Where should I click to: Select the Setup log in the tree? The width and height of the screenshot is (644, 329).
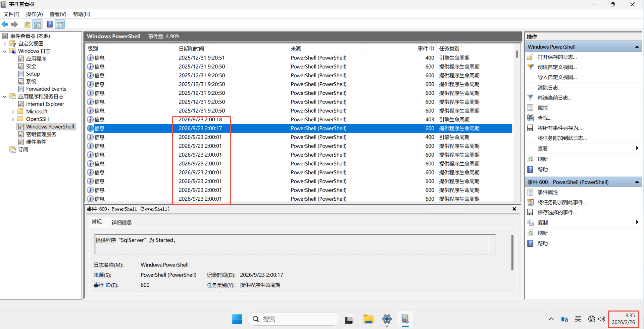(33, 74)
